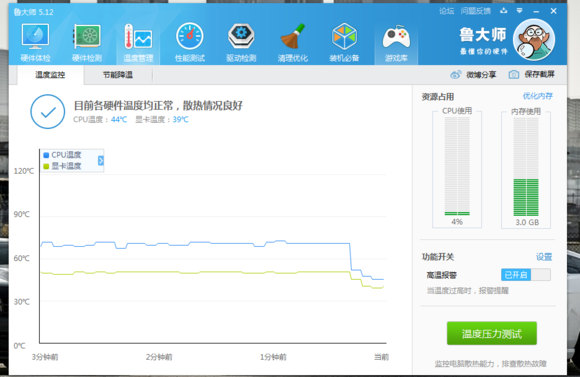Switch to 温度监控 tab
The image size is (580, 377).
[x=50, y=75]
